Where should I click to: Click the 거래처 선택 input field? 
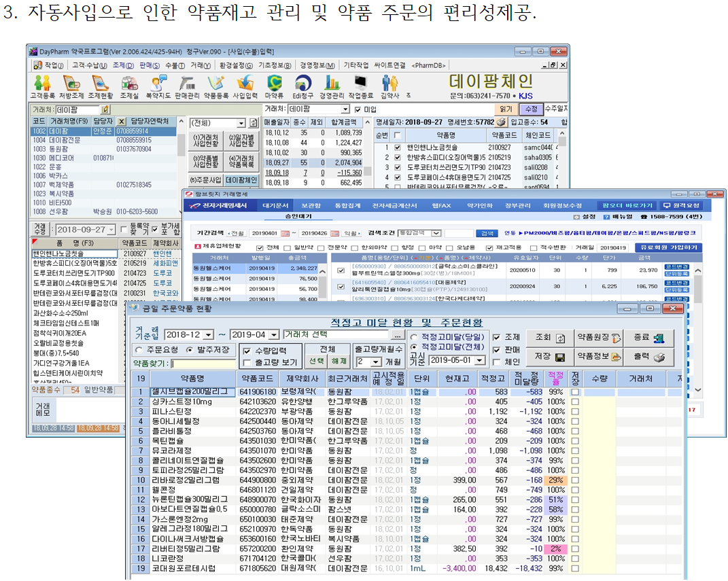(336, 334)
